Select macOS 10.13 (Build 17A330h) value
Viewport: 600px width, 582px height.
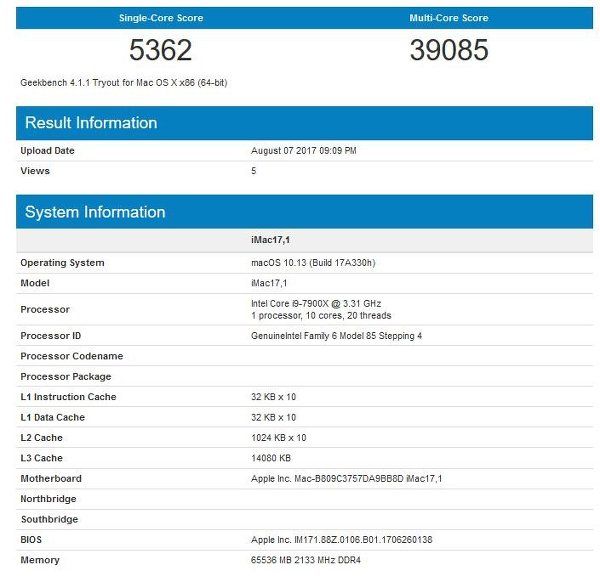[x=313, y=263]
